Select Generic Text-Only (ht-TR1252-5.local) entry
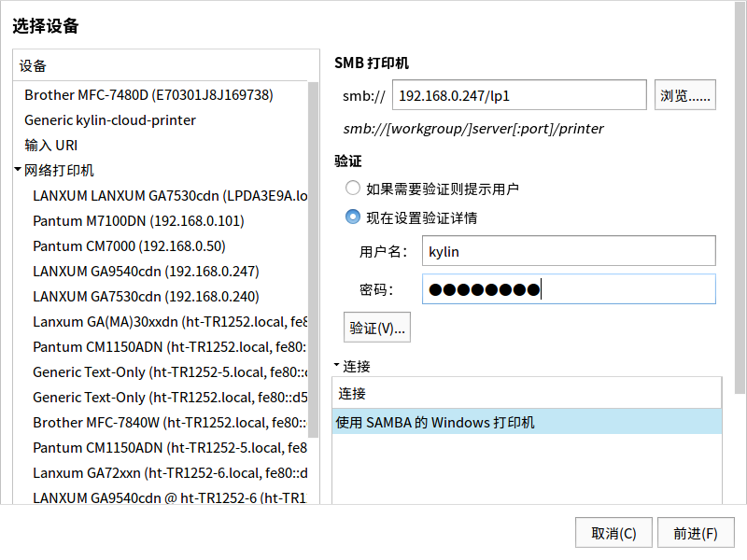The image size is (747, 560). [x=161, y=372]
